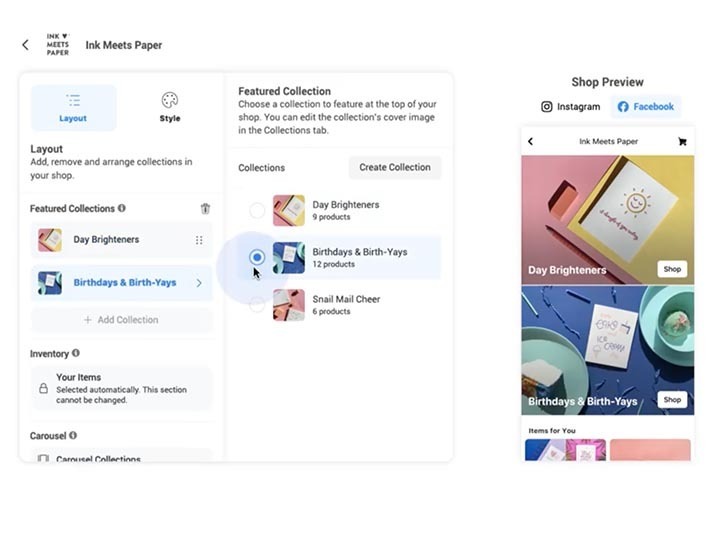Delete featured collection with trash icon
715x536 pixels.
(x=205, y=208)
